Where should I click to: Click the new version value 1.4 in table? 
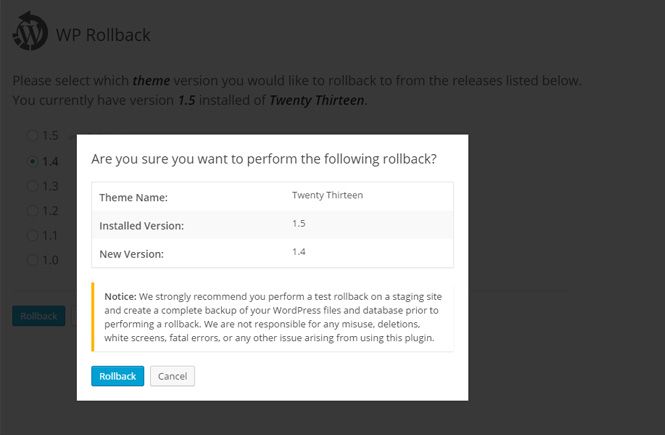[299, 252]
